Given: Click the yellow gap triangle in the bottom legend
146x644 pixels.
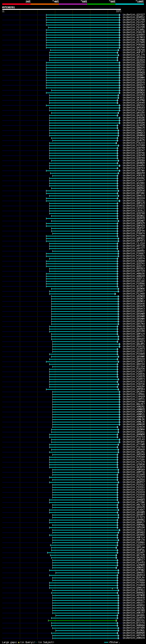Looking at the screenshot, I should coord(19,642).
